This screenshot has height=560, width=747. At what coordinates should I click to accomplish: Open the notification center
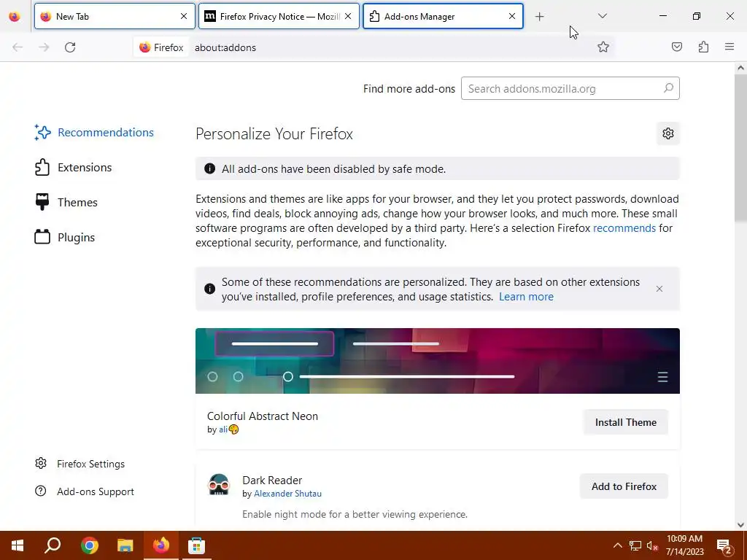[x=724, y=545]
